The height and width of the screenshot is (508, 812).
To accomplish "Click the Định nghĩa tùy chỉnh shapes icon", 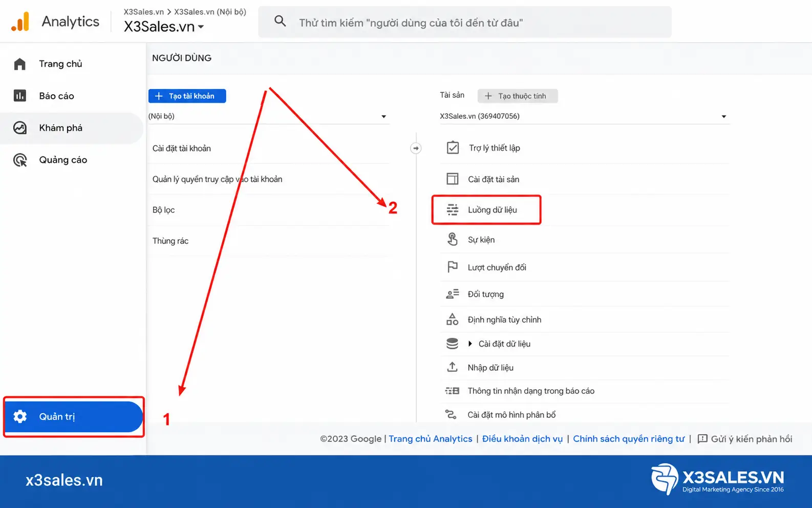I will pos(453,319).
